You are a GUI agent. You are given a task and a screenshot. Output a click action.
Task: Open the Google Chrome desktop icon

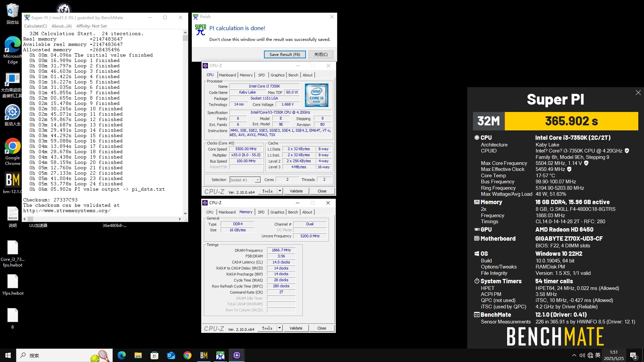(x=12, y=152)
